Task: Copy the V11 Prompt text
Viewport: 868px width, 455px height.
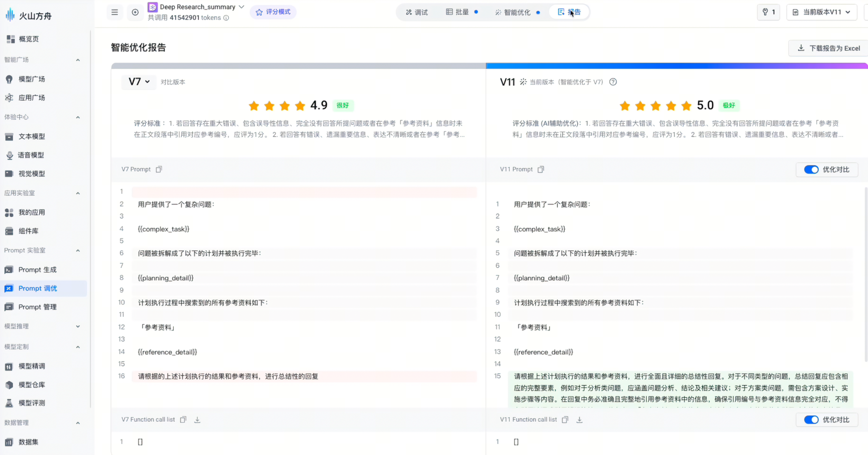Action: pos(541,169)
